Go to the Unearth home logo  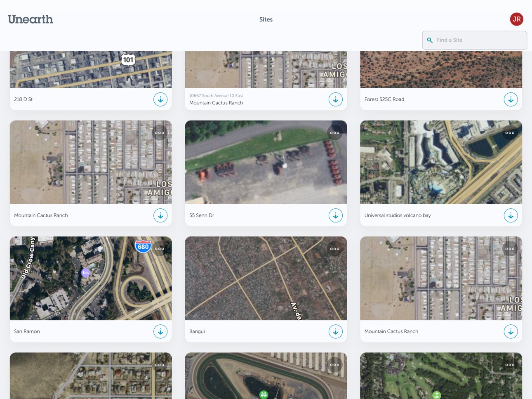point(31,19)
